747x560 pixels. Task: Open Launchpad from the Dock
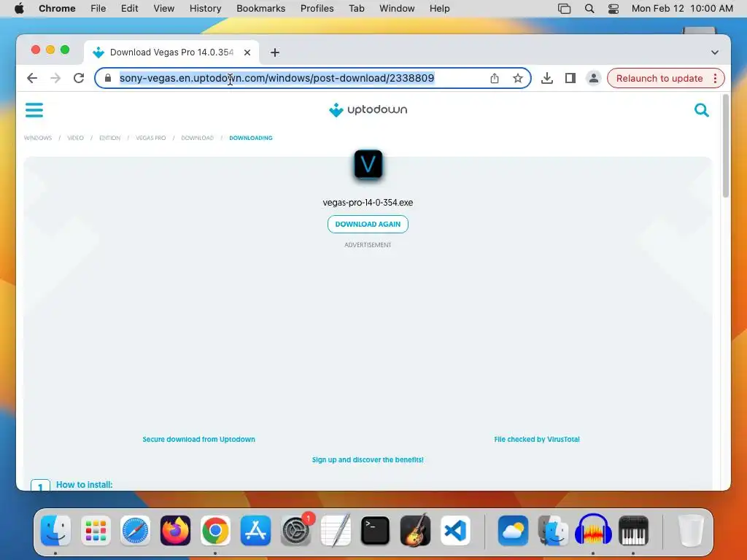click(x=96, y=531)
